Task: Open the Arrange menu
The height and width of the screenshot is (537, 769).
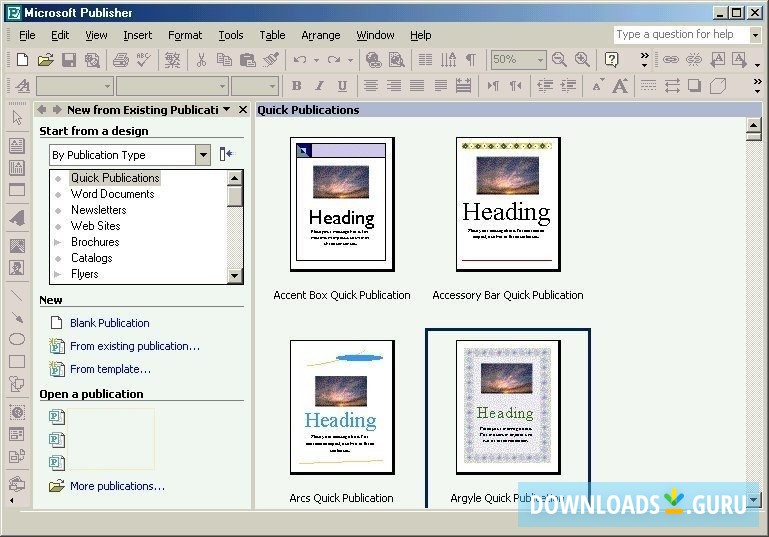Action: pyautogui.click(x=321, y=35)
